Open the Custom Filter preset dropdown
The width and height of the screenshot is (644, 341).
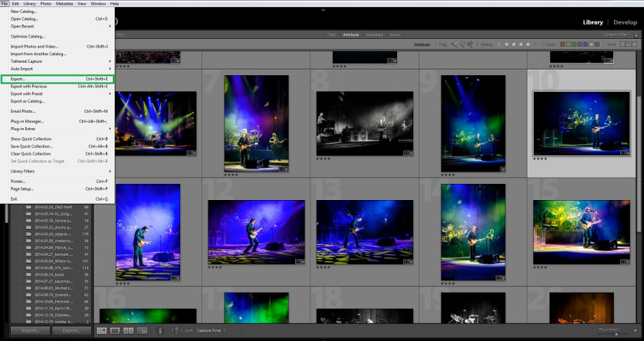(x=618, y=35)
